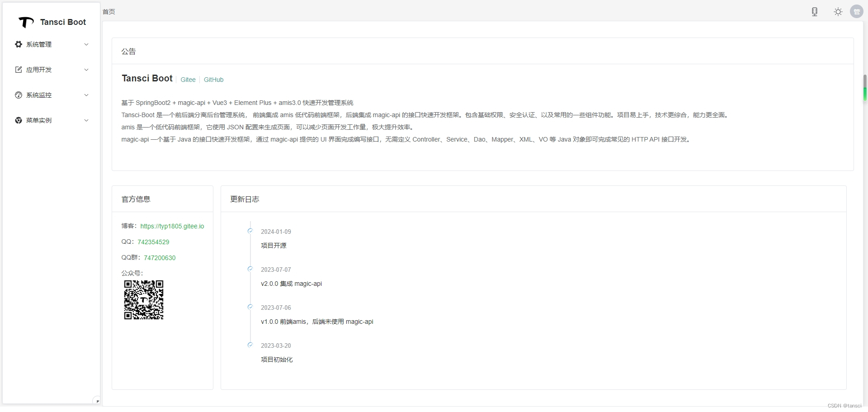
Task: Select the 系统管理 gear icon
Action: [x=18, y=44]
